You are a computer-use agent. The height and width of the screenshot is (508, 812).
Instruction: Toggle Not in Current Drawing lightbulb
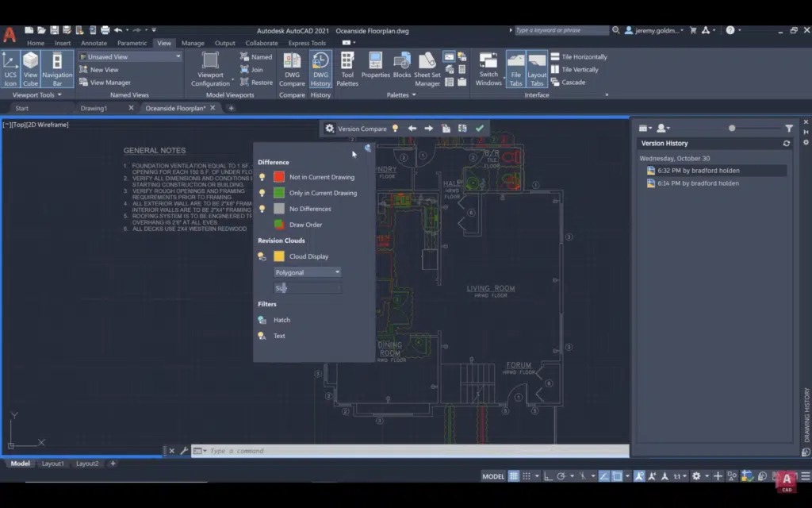pyautogui.click(x=262, y=177)
